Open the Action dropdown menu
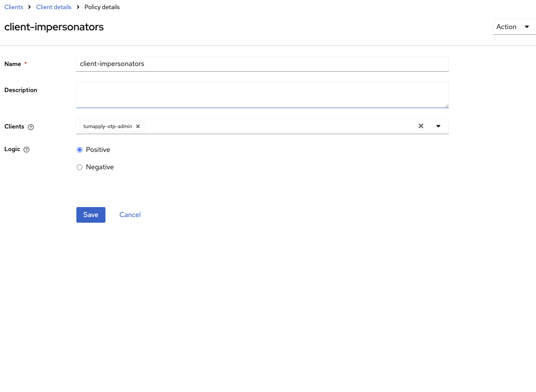536x392 pixels. (514, 27)
